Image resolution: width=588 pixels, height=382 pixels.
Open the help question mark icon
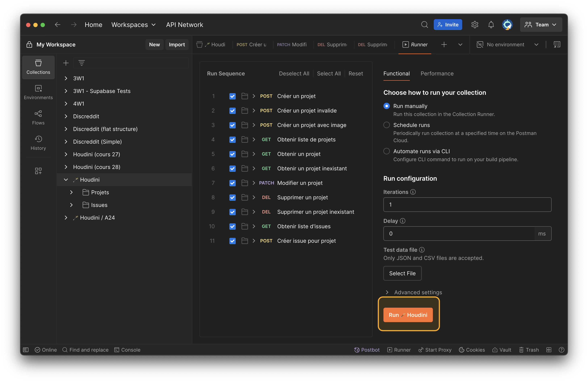point(561,350)
